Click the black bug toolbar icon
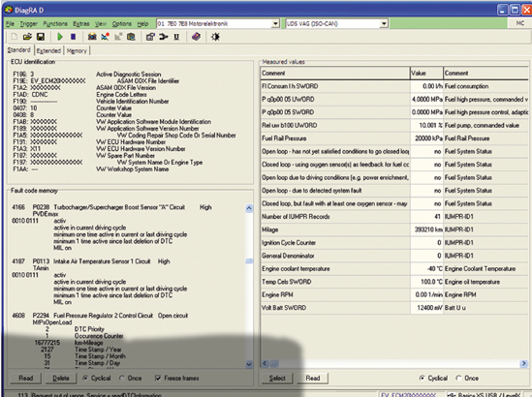Screen dimensions: 532x397 [215, 37]
